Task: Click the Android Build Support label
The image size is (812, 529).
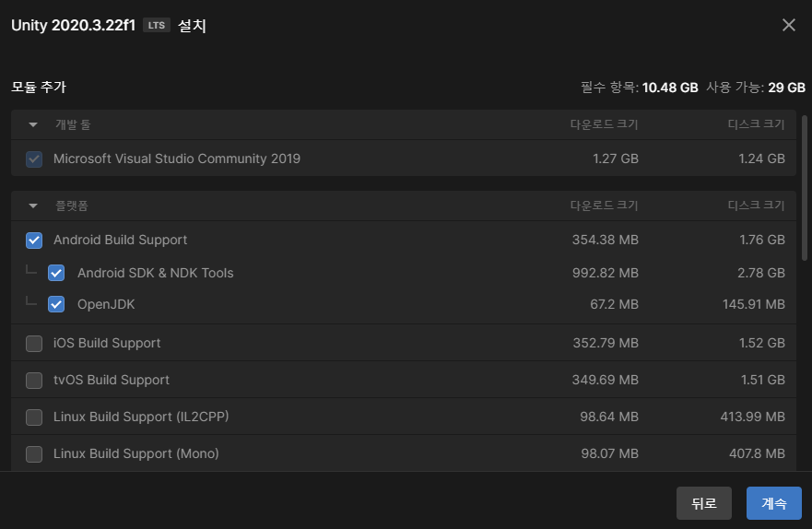Action: click(120, 240)
